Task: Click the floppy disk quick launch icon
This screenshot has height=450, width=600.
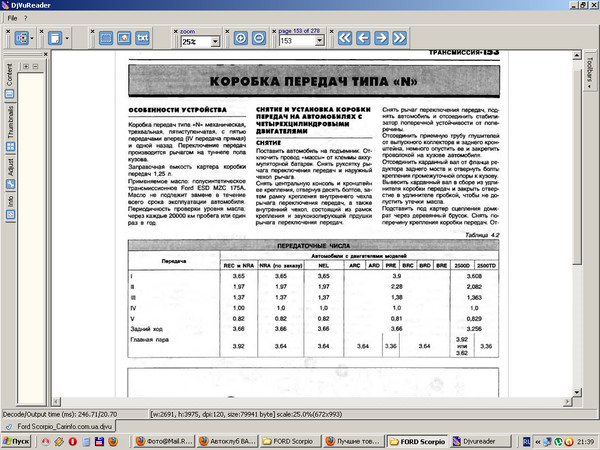Action: tap(99, 442)
